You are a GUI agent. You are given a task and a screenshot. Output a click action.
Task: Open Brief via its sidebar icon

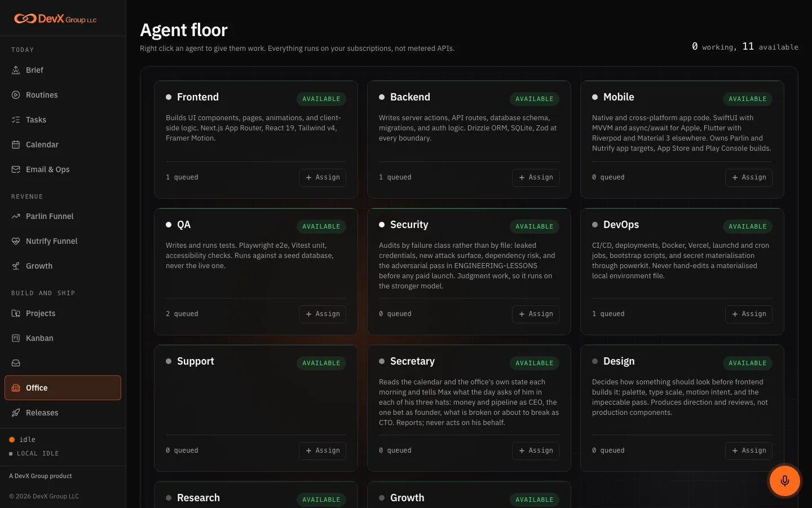tap(16, 70)
